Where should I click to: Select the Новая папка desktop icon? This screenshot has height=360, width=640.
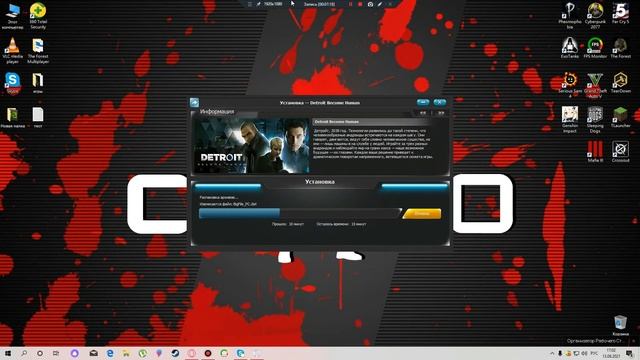tap(12, 118)
